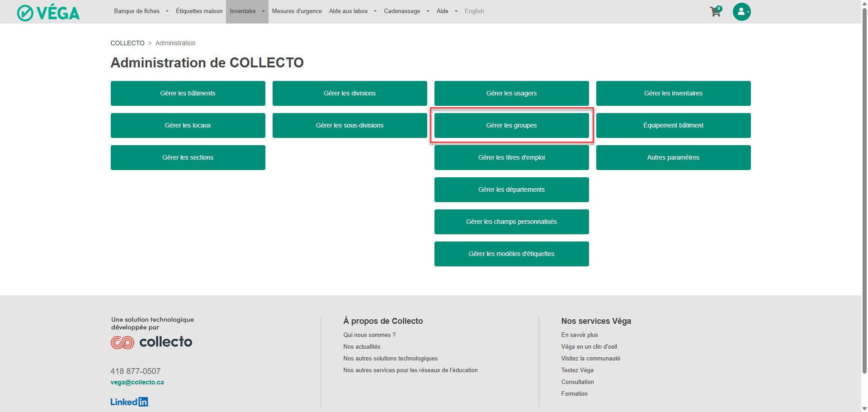Click the page vertical scrollbar
The height and width of the screenshot is (412, 868).
coord(864,181)
